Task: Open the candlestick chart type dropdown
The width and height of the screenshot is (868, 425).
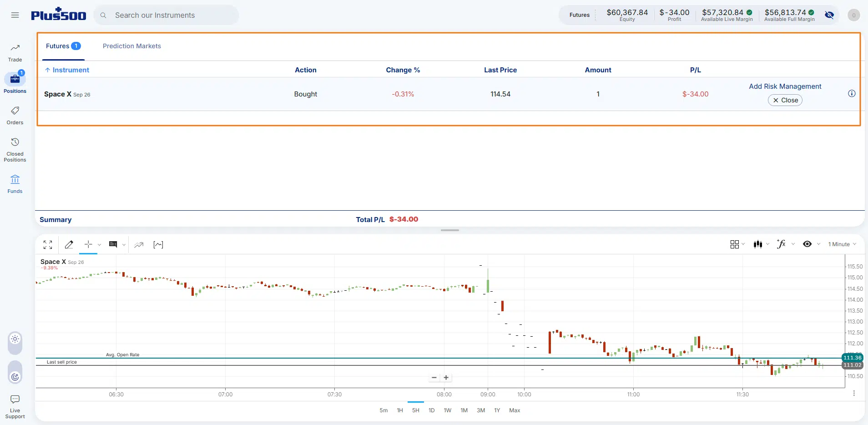Action: (x=761, y=244)
